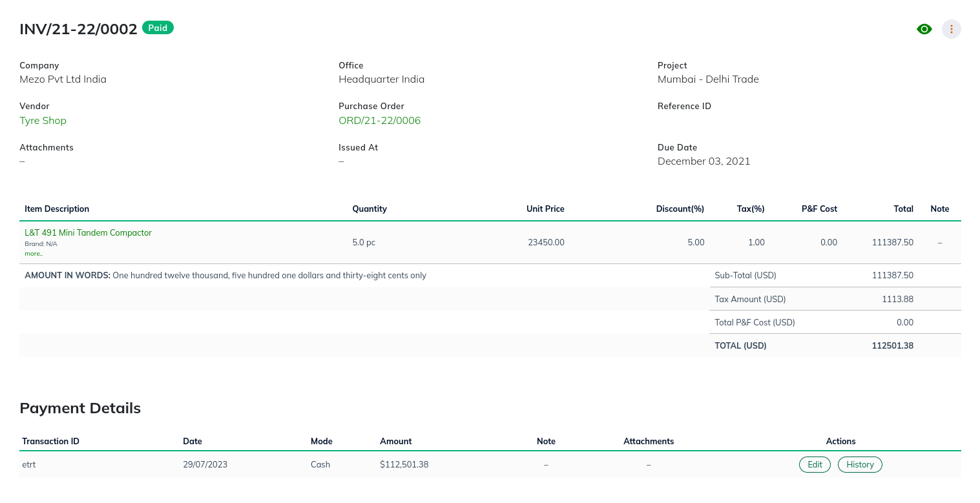Screen dimensions: 980x503
Task: Open the Tyre Shop vendor link
Action: pos(43,121)
